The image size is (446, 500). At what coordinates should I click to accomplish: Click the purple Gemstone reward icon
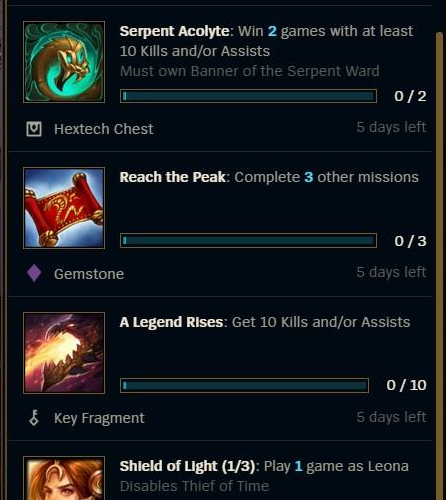[34, 273]
